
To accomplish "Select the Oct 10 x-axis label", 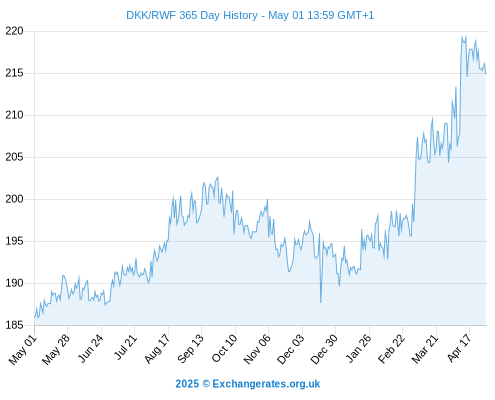I will coord(224,349).
